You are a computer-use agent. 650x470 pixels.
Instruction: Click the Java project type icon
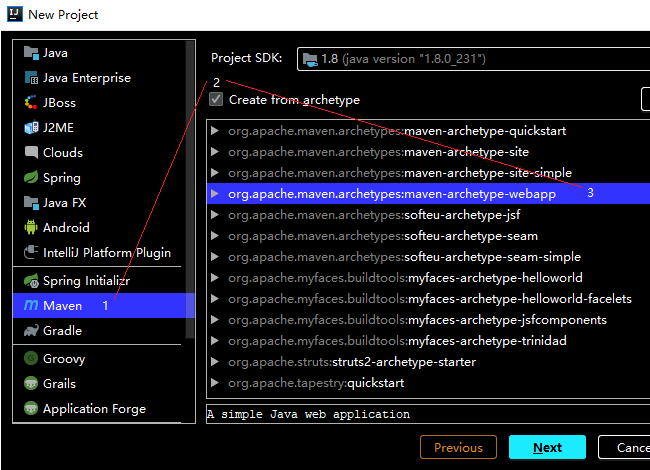(x=31, y=53)
